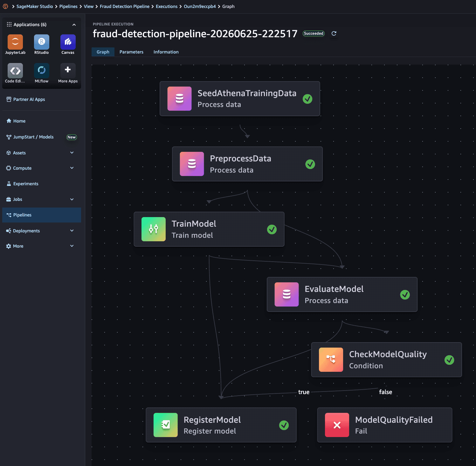Click the Partner AI Apps store icon
This screenshot has width=476, height=466.
(9, 99)
